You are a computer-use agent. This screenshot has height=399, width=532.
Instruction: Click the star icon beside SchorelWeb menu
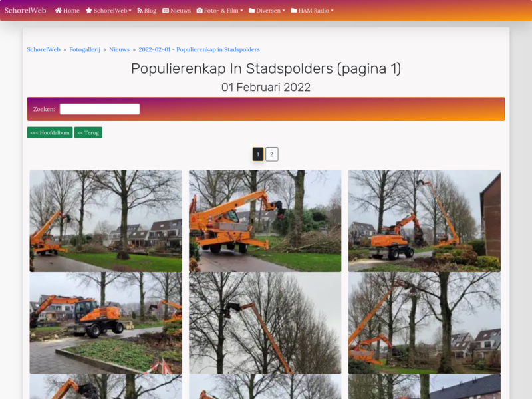[89, 11]
